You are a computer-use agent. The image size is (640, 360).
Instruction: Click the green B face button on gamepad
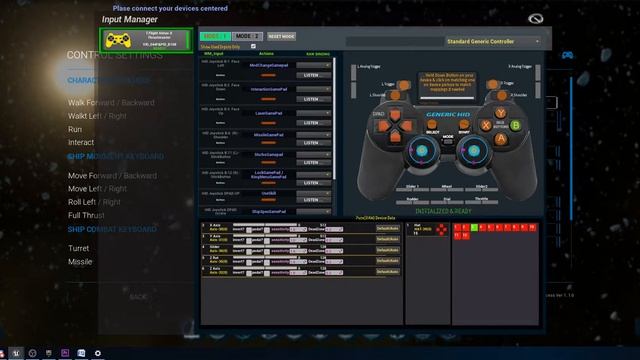pyautogui.click(x=516, y=125)
